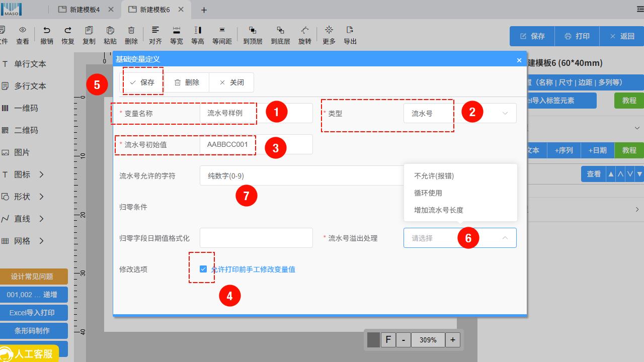644x362 pixels.
Task: Toggle 允许打印前手工修改变量值 checkbox
Action: pyautogui.click(x=203, y=269)
